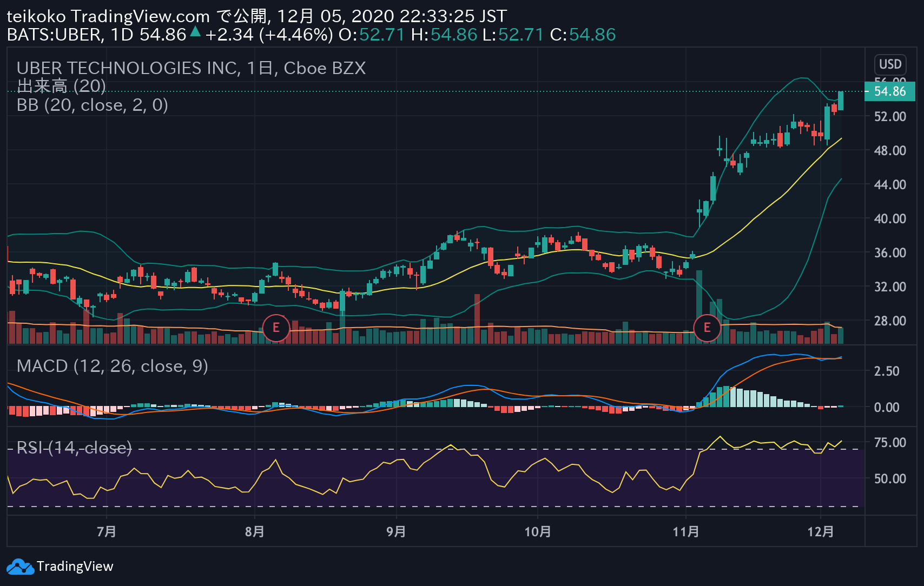This screenshot has height=586, width=924.
Task: Click the O:52.71 open price value
Action: pyautogui.click(x=371, y=35)
